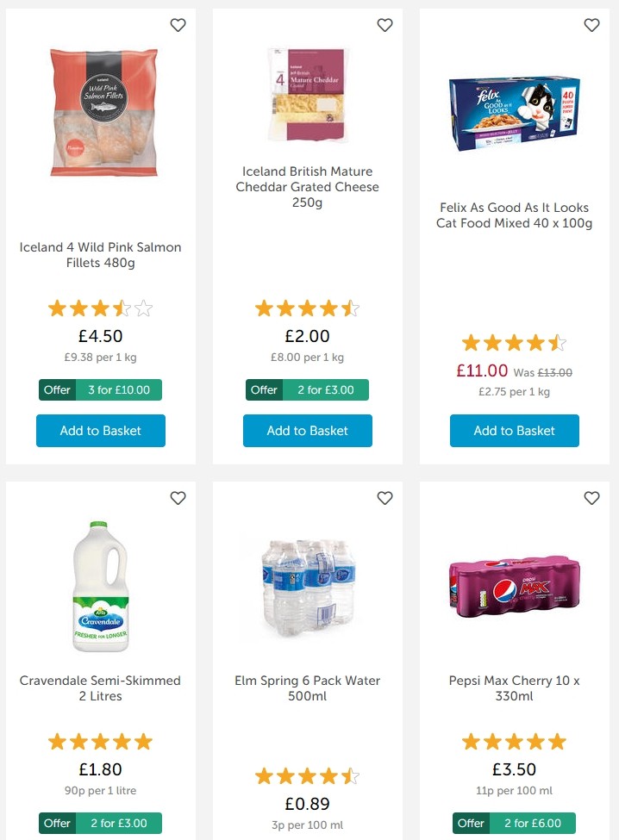Screen dimensions: 619x840
Task: Click the third star on Felix Cat Food rating
Action: pos(515,342)
